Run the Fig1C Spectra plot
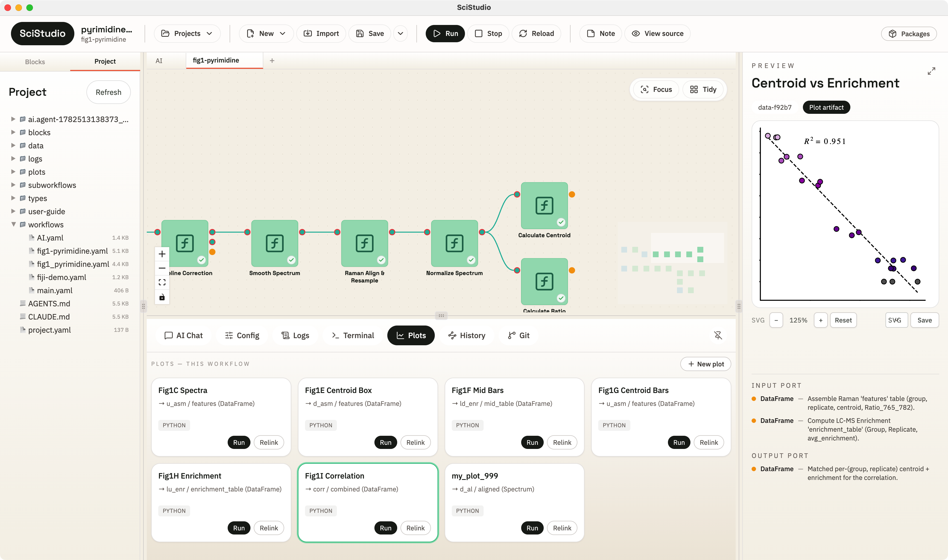Screen dimensions: 948x560 point(239,442)
